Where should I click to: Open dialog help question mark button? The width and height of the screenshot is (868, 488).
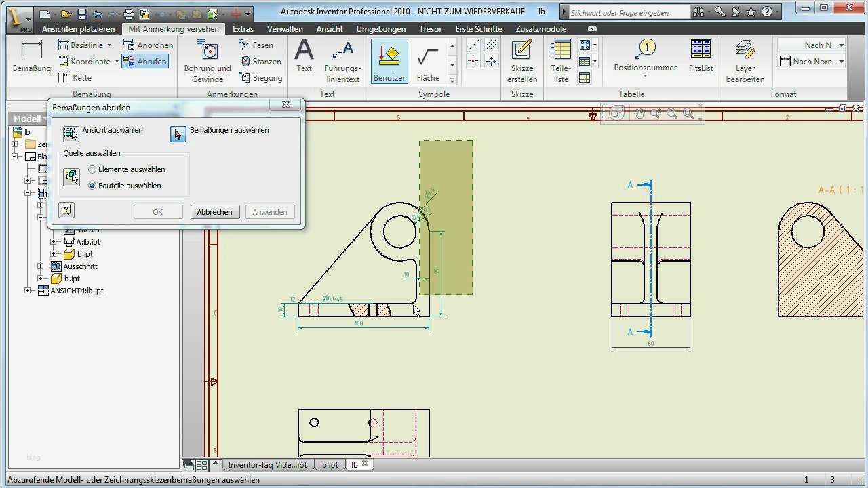[x=66, y=209]
